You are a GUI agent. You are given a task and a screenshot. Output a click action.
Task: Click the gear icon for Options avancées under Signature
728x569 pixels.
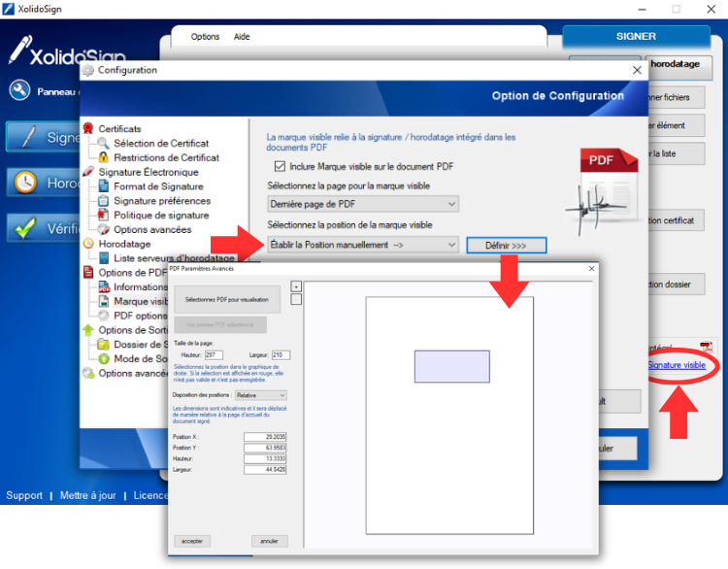pyautogui.click(x=104, y=229)
